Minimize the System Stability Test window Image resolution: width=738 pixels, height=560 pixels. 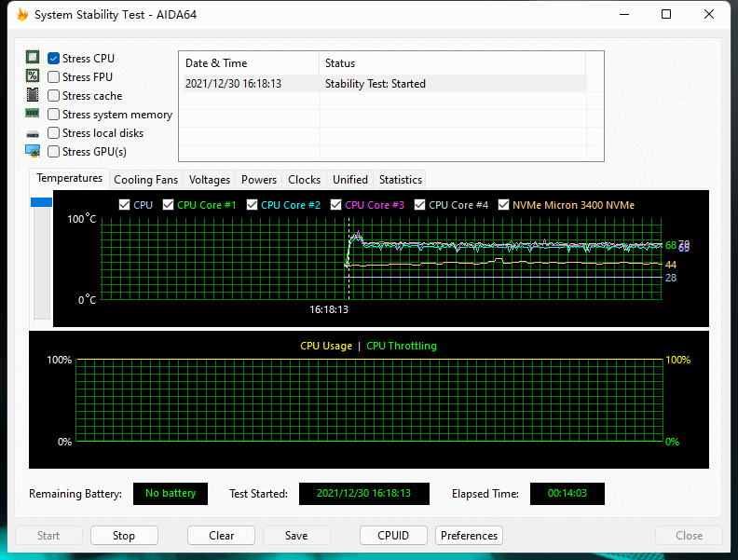624,15
